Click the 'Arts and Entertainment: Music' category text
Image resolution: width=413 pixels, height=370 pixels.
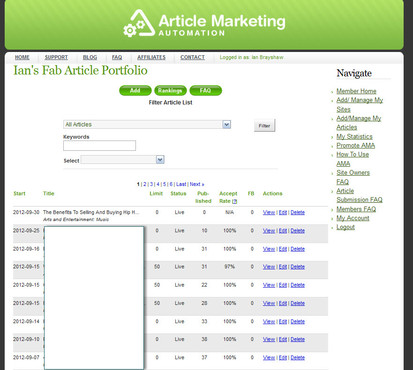[76, 219]
